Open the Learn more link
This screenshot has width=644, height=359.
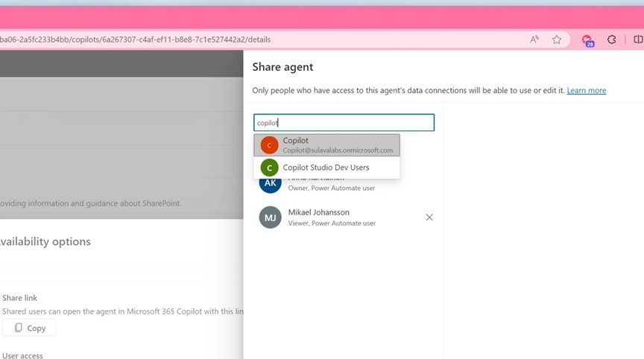pyautogui.click(x=586, y=91)
